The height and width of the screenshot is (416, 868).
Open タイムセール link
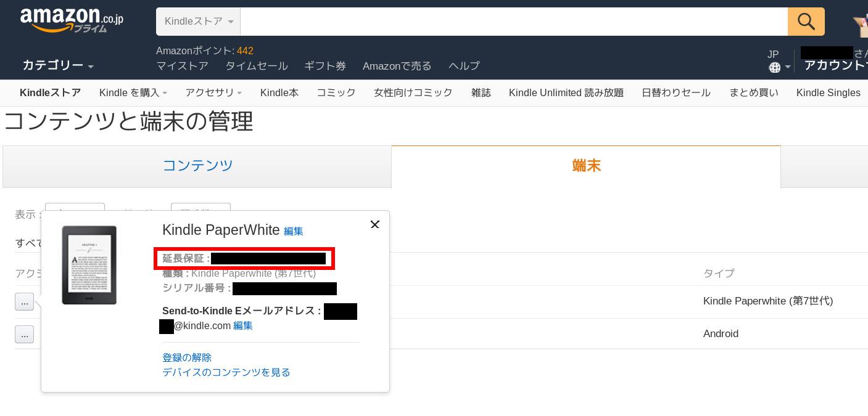point(257,66)
